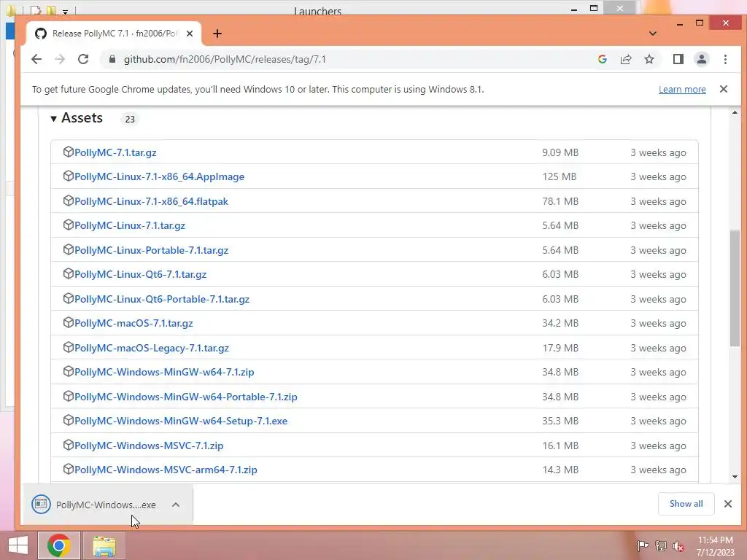Bookmark this page with the star
The image size is (747, 560).
point(649,59)
